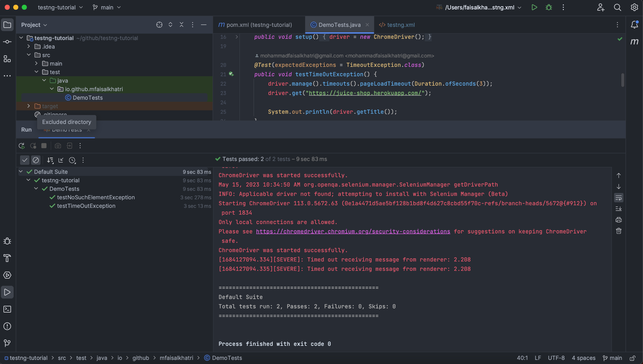Open the Debug tool window
Viewport: 643px width, 364px height.
(7, 241)
